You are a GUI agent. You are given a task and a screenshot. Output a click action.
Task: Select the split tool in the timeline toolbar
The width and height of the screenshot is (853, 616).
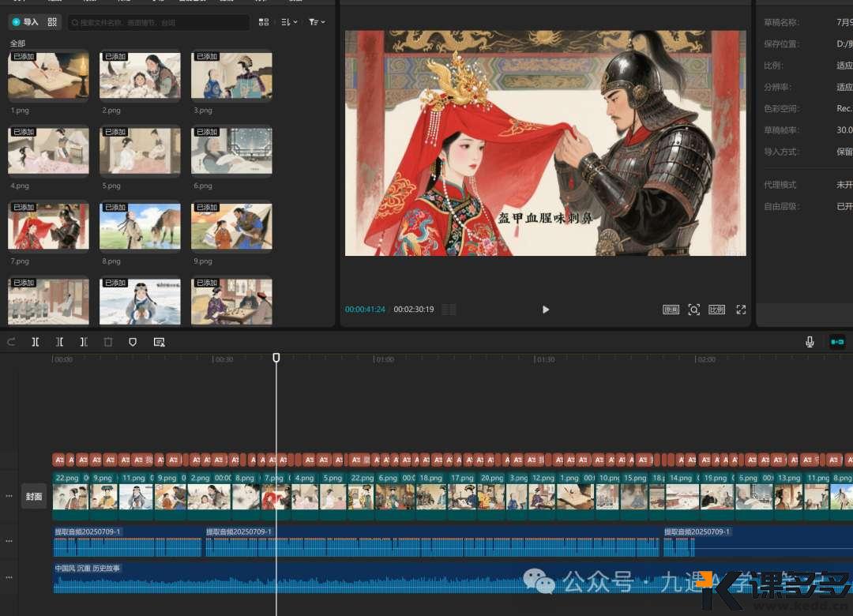point(35,342)
